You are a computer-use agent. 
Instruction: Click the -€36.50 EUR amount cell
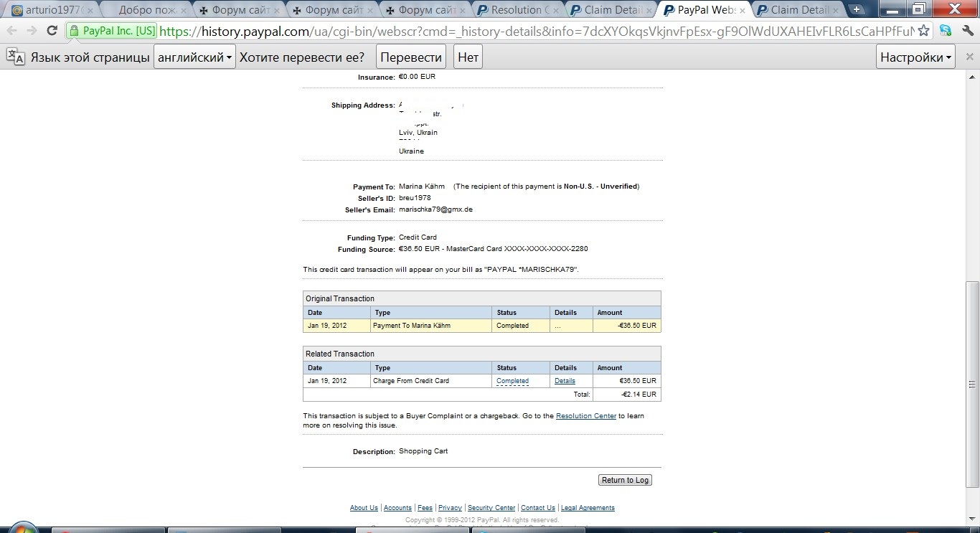pyautogui.click(x=627, y=326)
